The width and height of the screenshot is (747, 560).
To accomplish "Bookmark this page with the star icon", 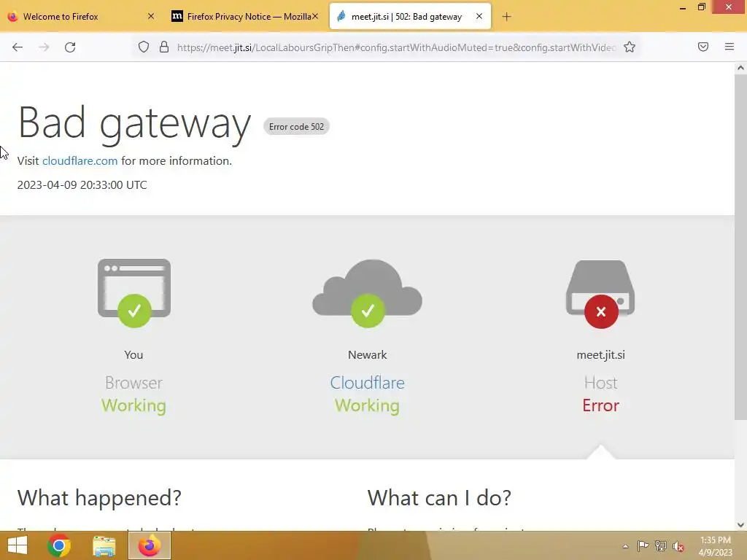I will 630,47.
